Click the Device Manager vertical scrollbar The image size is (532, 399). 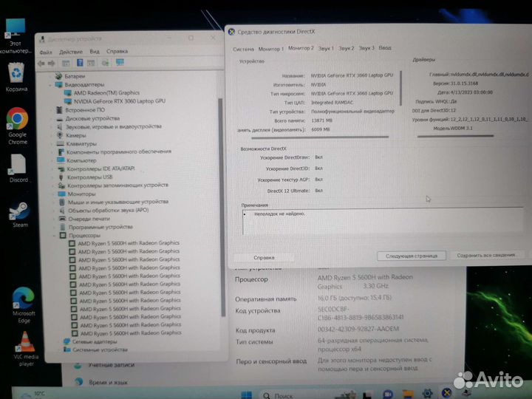tap(221, 207)
